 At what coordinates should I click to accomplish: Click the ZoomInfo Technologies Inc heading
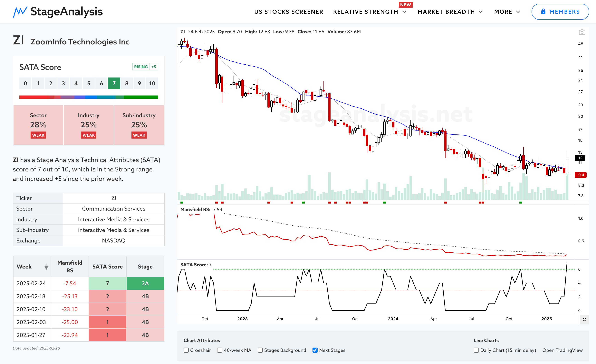[x=80, y=41]
